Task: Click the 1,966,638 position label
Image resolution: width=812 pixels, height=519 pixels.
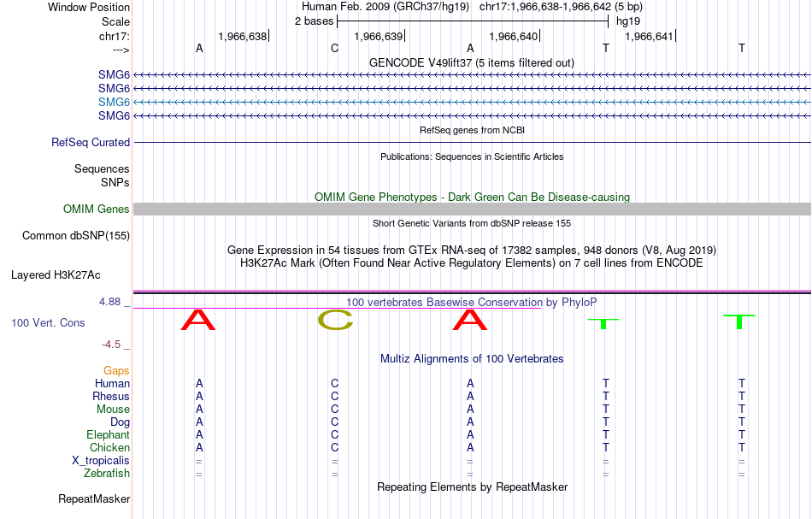Action: (243, 36)
